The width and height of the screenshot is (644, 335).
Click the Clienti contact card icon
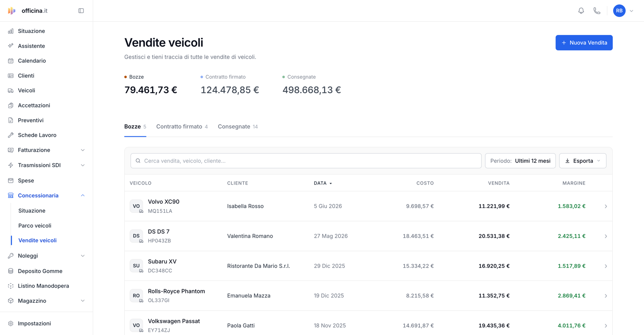click(x=11, y=76)
